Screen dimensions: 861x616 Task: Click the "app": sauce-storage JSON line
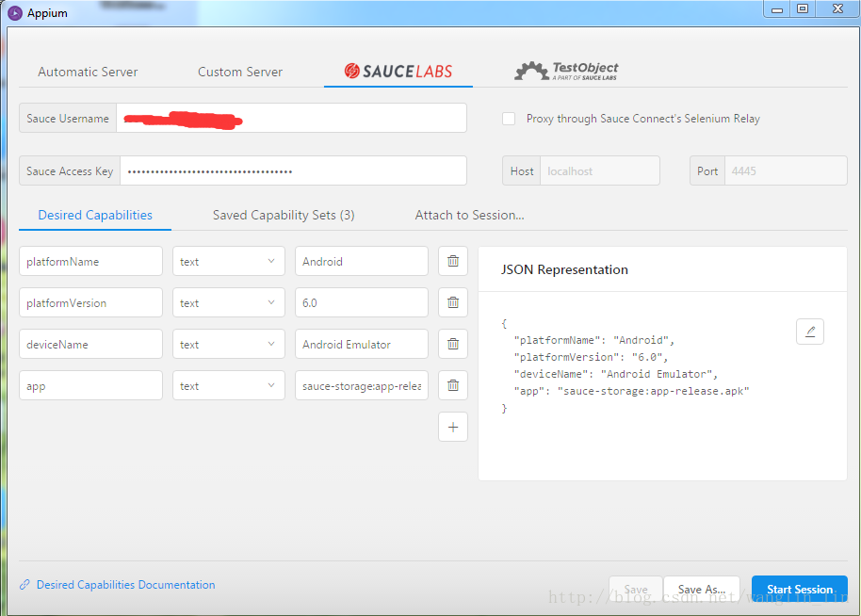click(631, 392)
